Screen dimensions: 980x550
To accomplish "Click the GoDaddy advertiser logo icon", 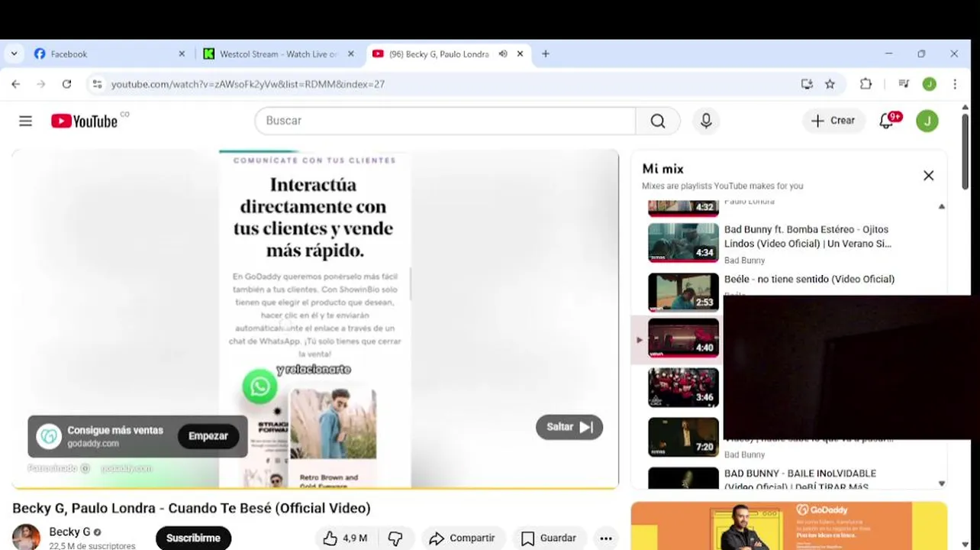I will coord(49,436).
